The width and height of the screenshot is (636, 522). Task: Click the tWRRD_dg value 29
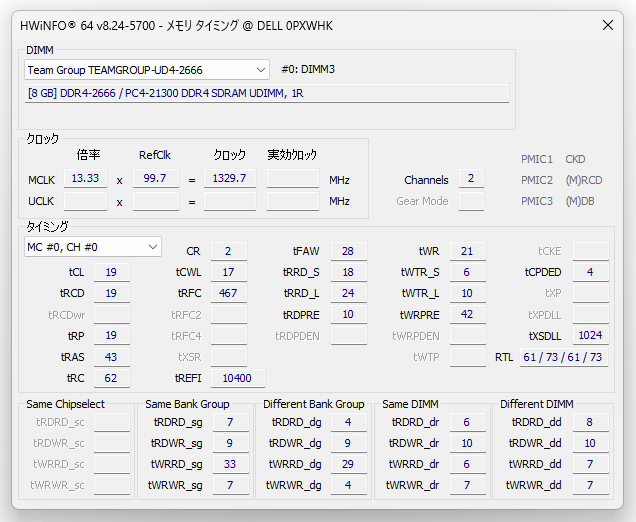tap(349, 464)
